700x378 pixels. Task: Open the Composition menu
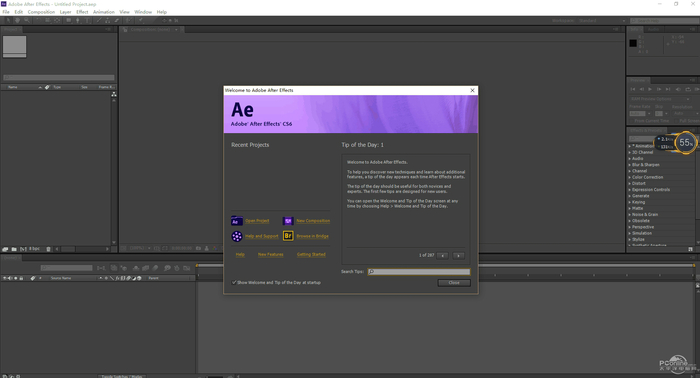click(x=41, y=12)
